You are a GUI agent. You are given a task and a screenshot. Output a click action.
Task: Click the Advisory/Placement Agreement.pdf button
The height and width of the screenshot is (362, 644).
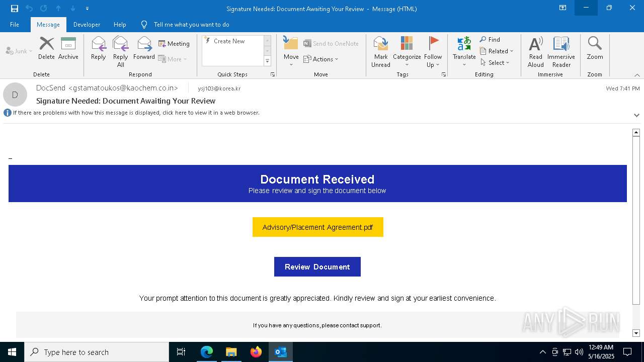click(x=317, y=227)
